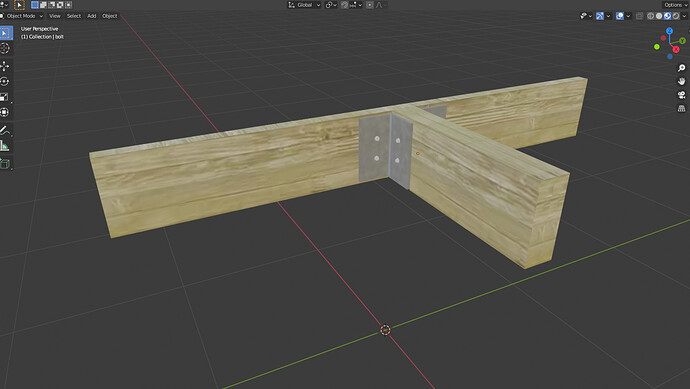The height and width of the screenshot is (389, 690).
Task: Open the Select menu
Action: tap(73, 16)
